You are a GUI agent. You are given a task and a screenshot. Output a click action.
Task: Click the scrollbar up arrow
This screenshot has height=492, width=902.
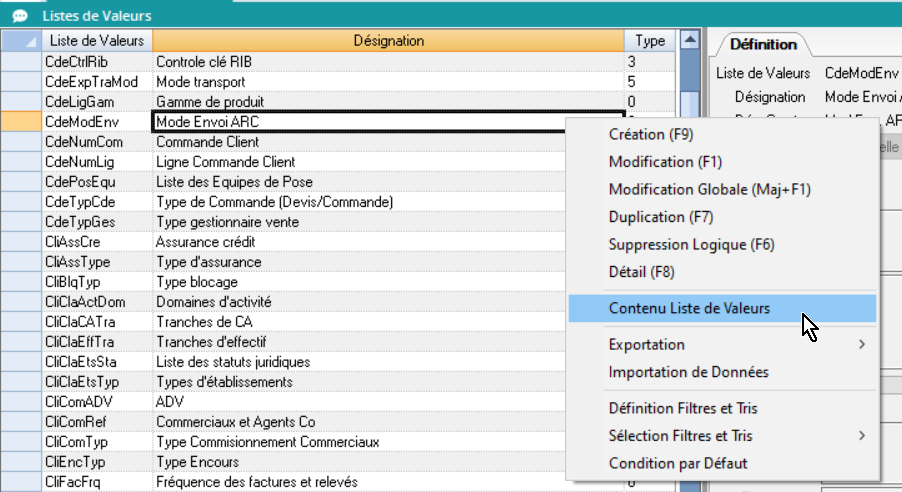pos(688,41)
